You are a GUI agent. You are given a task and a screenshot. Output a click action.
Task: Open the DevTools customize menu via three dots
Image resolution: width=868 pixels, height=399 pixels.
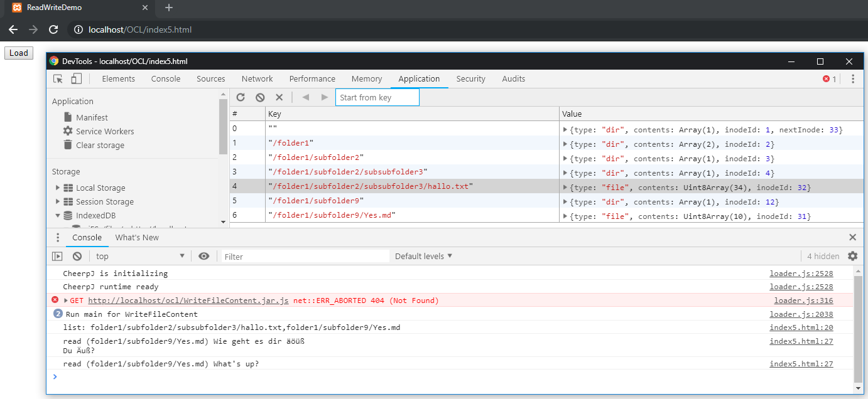852,78
